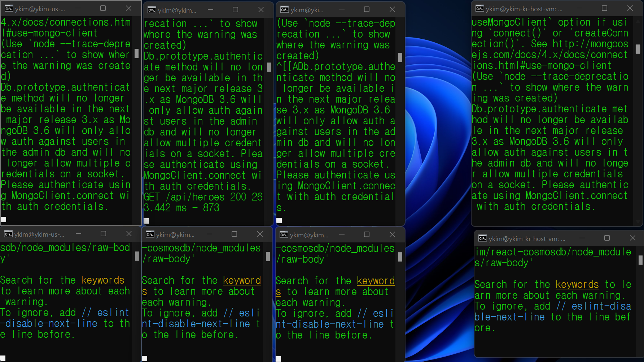This screenshot has height=362, width=644.
Task: Click the console icon in the window starting with 'useMongoClient` option'
Action: [x=480, y=9]
